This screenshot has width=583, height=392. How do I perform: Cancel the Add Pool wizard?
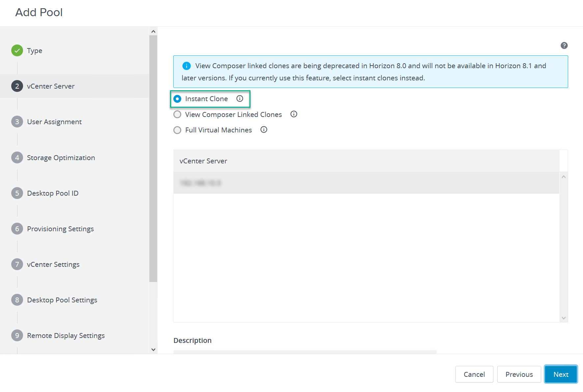click(x=474, y=374)
